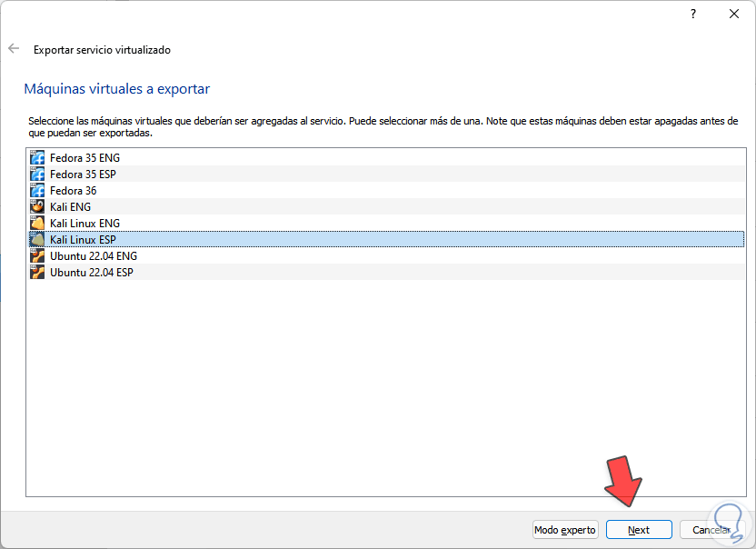This screenshot has height=549, width=756.
Task: Select the 'Kali Linux ENG' entry
Action: coord(385,224)
